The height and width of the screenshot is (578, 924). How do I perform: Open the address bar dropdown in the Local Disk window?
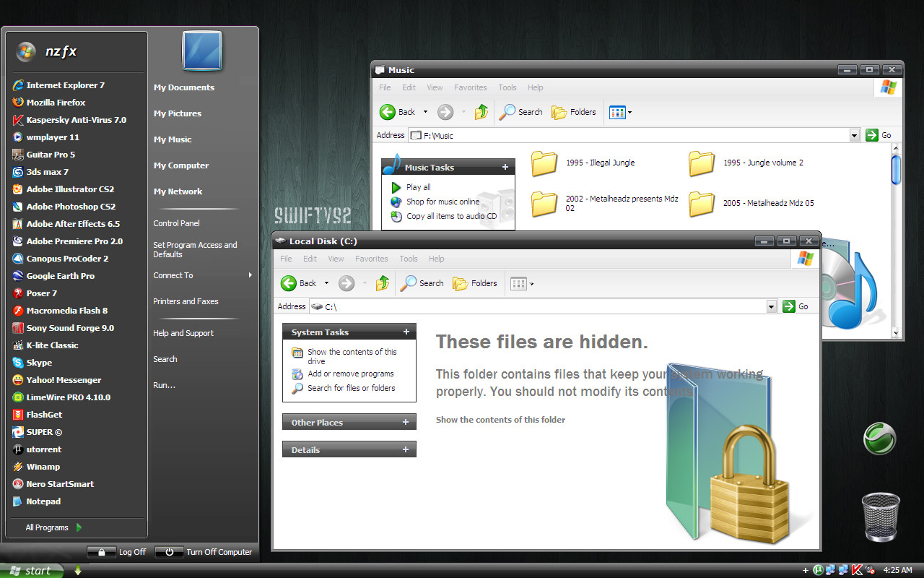[772, 306]
